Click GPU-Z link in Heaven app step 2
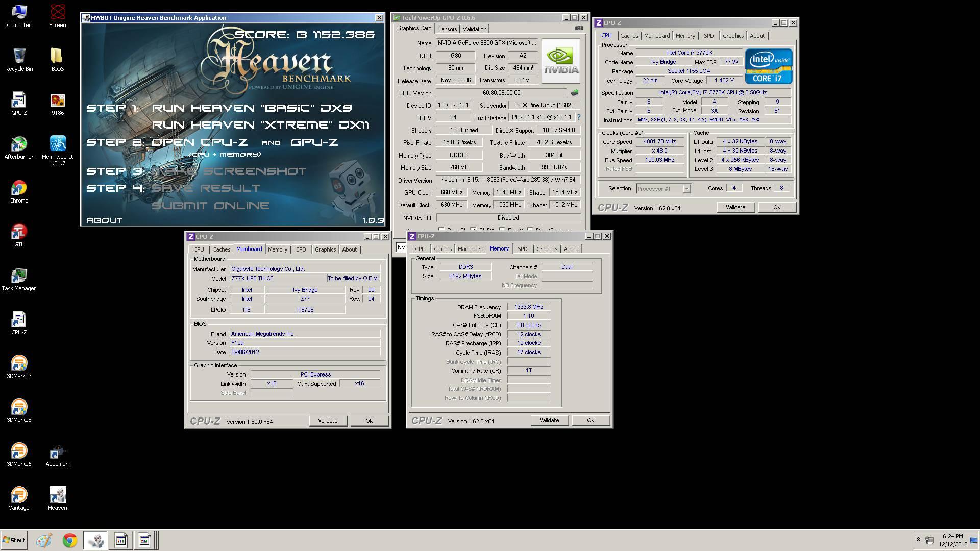The height and width of the screenshot is (551, 980). click(314, 142)
